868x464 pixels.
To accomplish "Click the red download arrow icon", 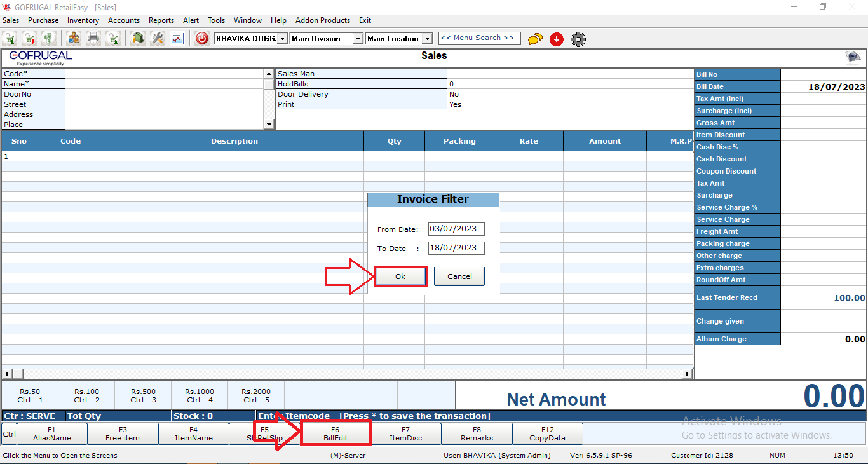I will coord(557,39).
